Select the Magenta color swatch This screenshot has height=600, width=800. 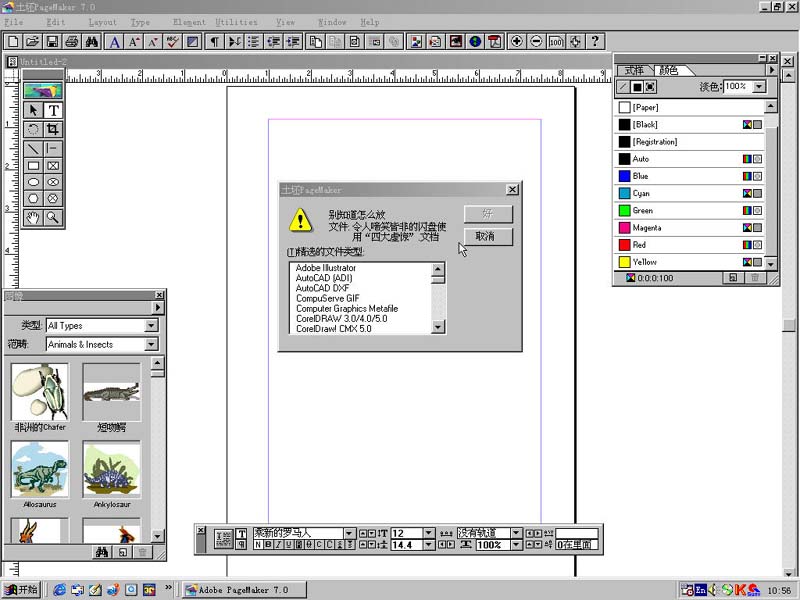[624, 228]
